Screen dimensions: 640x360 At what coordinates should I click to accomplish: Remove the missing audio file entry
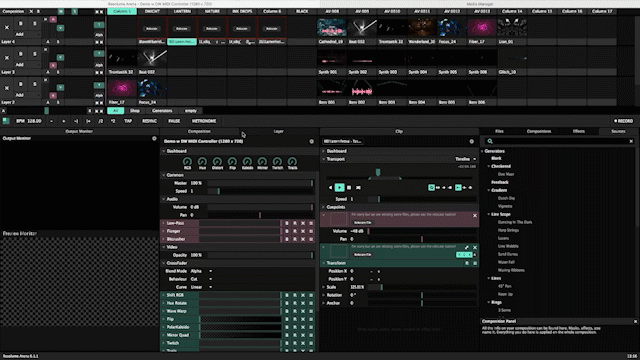coord(475,216)
